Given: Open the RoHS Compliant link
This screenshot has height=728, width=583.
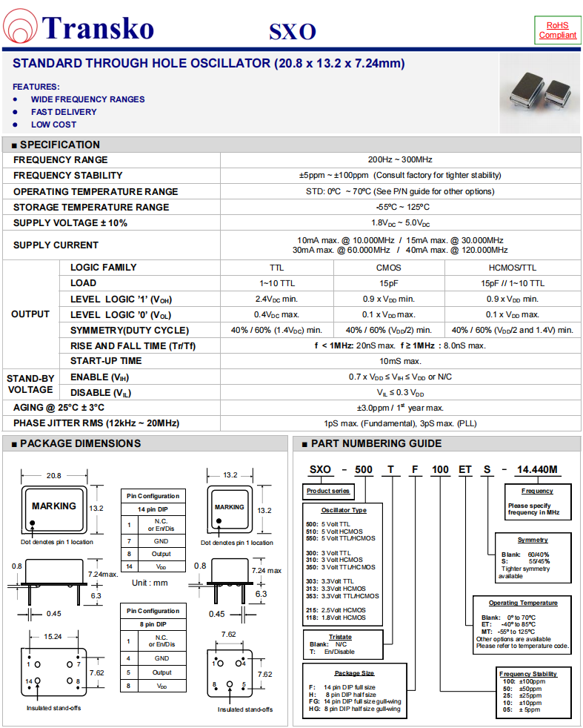Looking at the screenshot, I should 557,30.
